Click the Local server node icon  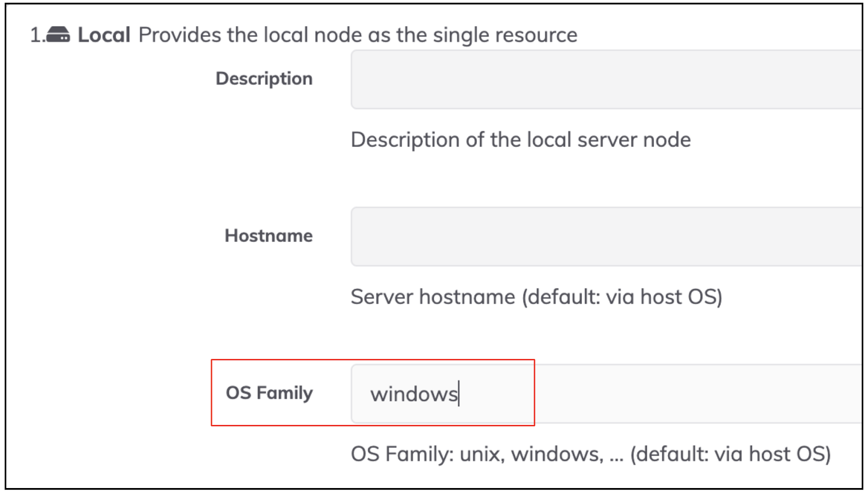(x=58, y=35)
